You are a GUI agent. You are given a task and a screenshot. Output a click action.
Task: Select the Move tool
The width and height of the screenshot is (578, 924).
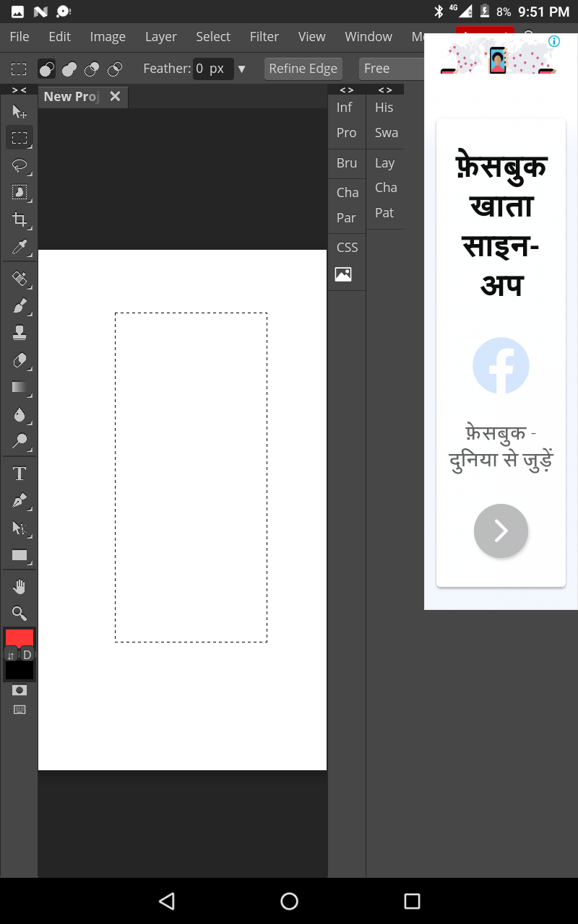tap(20, 111)
